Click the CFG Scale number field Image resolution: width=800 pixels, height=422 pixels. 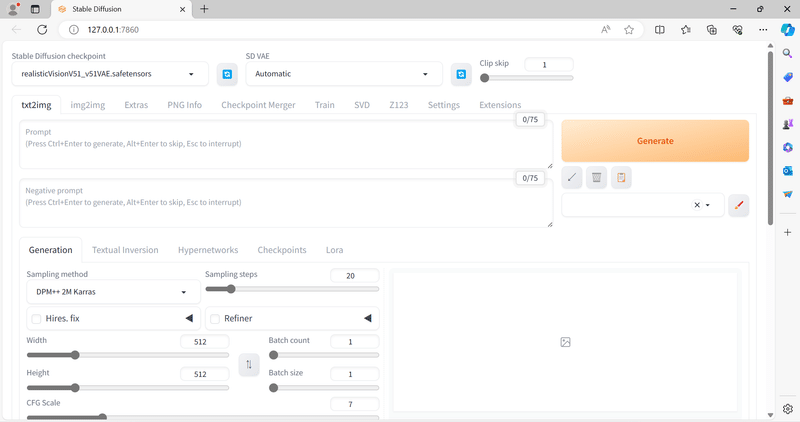click(355, 404)
